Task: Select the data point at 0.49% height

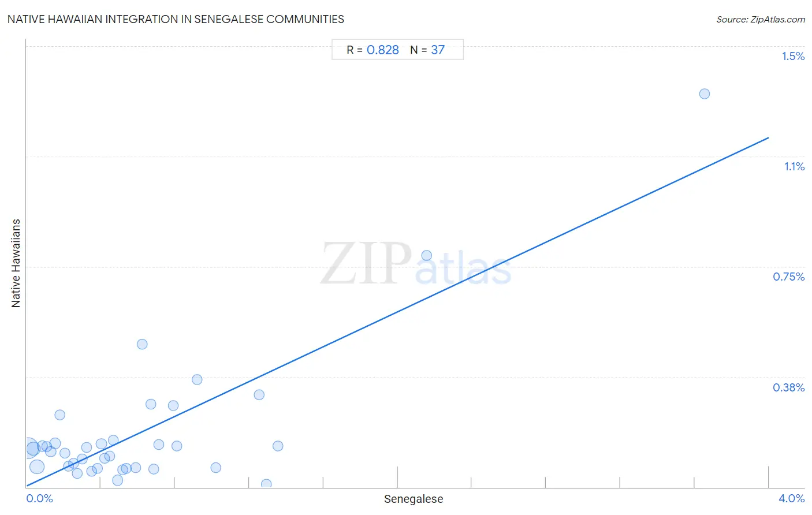Action: 142,344
